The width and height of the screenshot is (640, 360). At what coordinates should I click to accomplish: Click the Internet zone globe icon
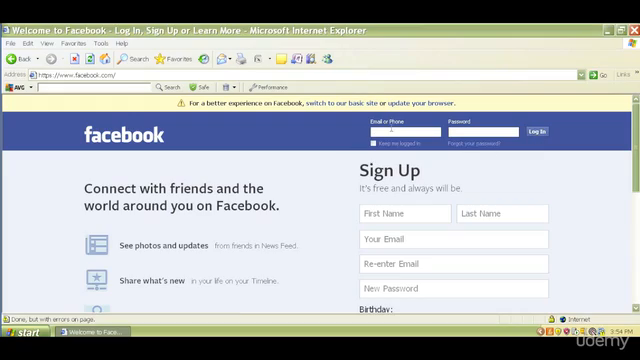(x=563, y=319)
